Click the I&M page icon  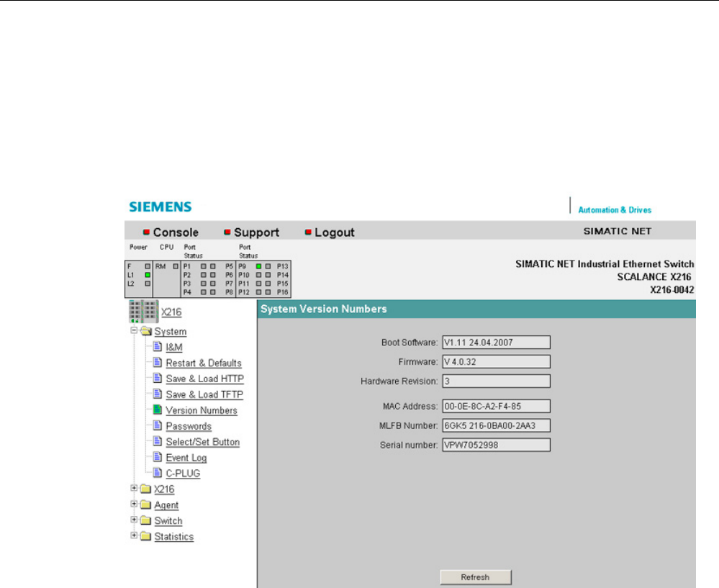(158, 346)
